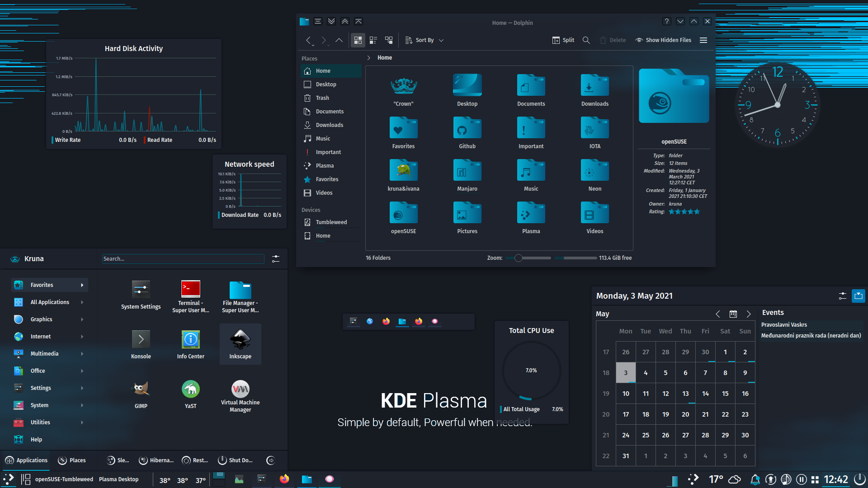Screen dimensions: 868x488
Task: Toggle Split view in Dolphin
Action: (563, 40)
